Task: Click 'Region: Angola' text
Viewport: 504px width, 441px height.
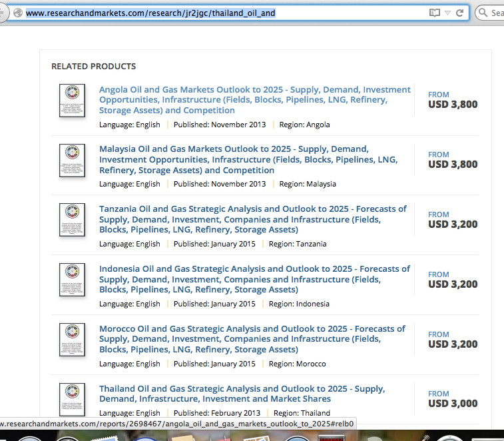Action: coord(304,125)
